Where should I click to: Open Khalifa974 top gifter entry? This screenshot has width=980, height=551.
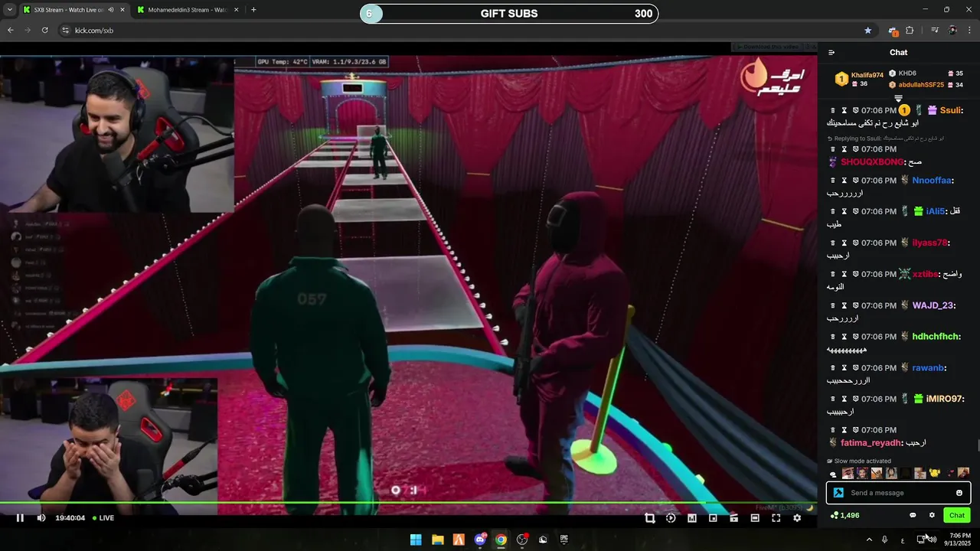pos(859,79)
